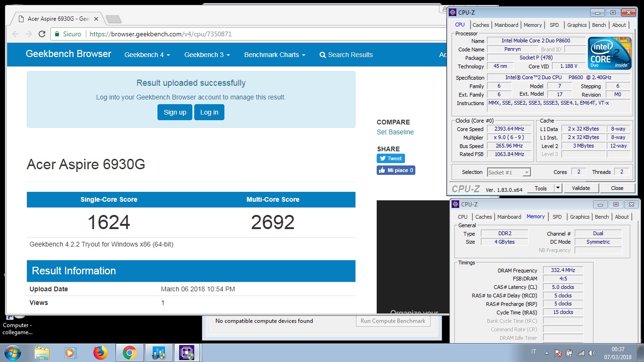Show hidden tray icons arrow
Screen dimensions: 644x362
546,353
